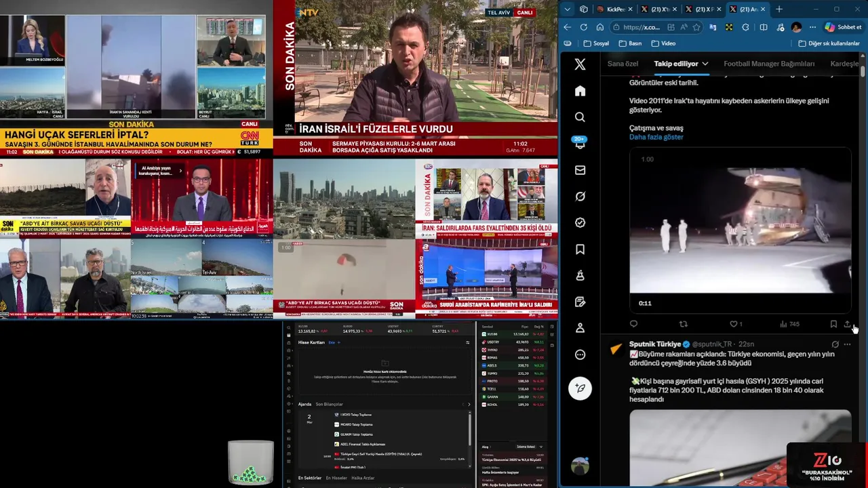
Task: Open browser Settings and more menu
Action: coord(812,27)
